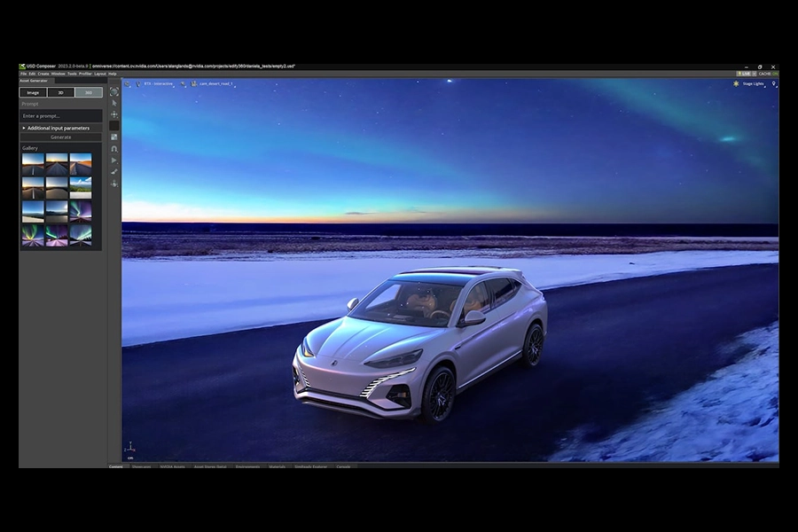Select second-row middle gallery thumbnail

[x=57, y=188]
